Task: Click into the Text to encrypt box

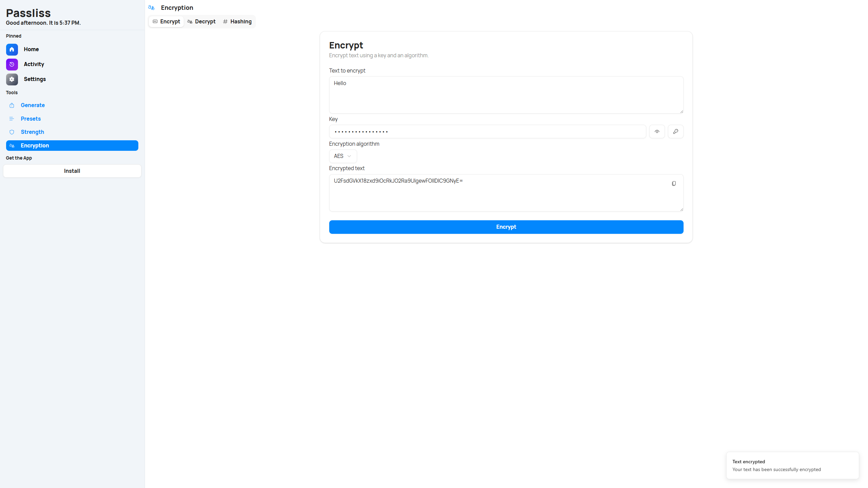Action: click(x=506, y=95)
